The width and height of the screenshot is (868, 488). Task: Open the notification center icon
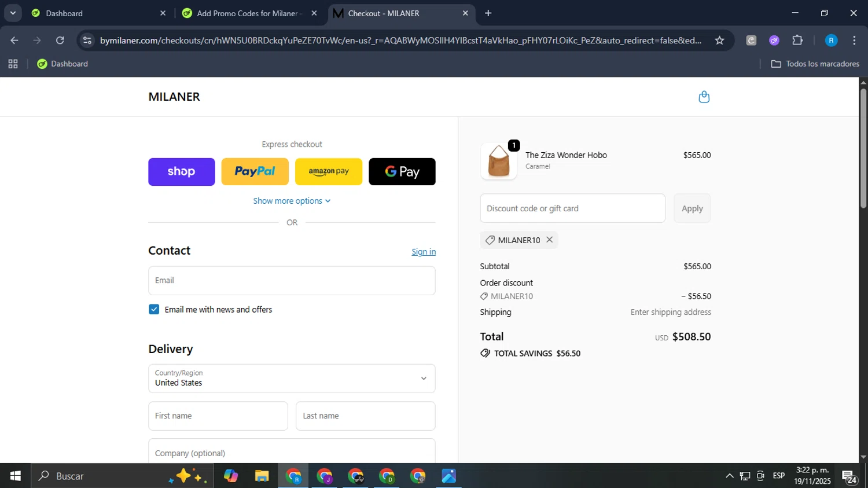[x=849, y=476]
